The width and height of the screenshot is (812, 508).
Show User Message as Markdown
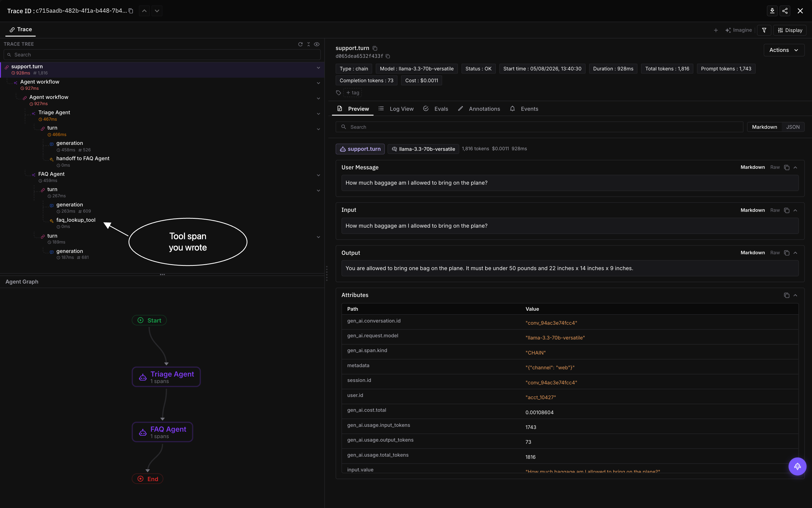(x=753, y=167)
